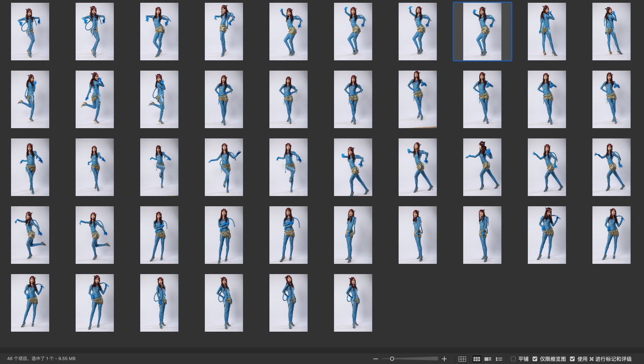The width and height of the screenshot is (644, 364).
Task: Select the last thumbnail in the bottom row
Action: pos(353,303)
